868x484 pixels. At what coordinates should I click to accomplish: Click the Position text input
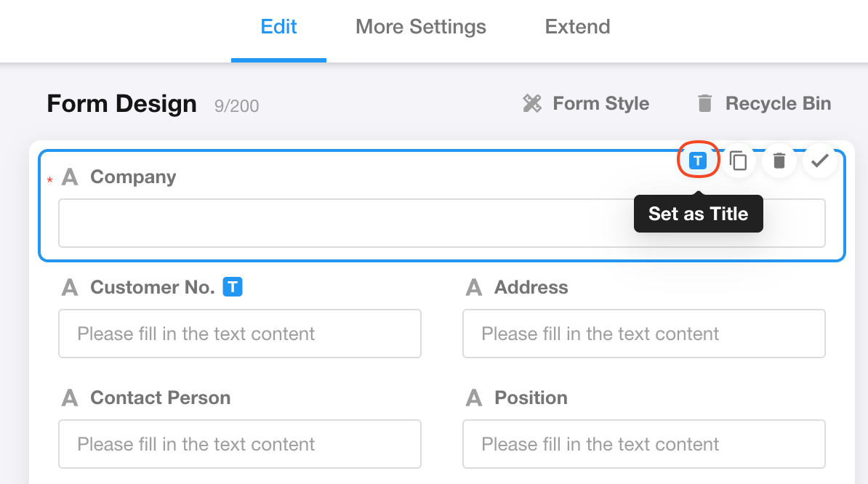tap(644, 444)
